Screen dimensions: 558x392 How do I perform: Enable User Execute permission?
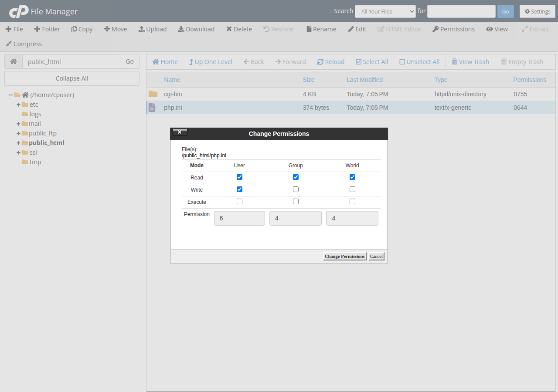(x=239, y=202)
